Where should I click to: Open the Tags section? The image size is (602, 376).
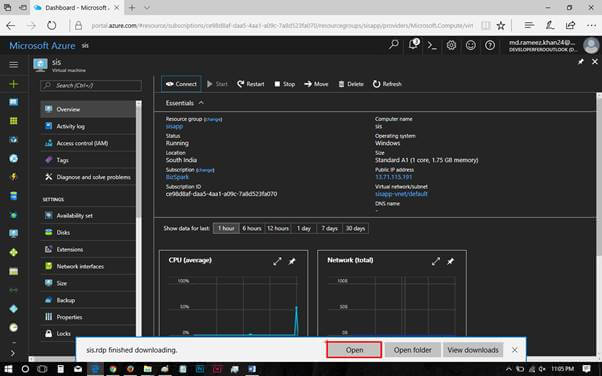pyautogui.click(x=88, y=160)
